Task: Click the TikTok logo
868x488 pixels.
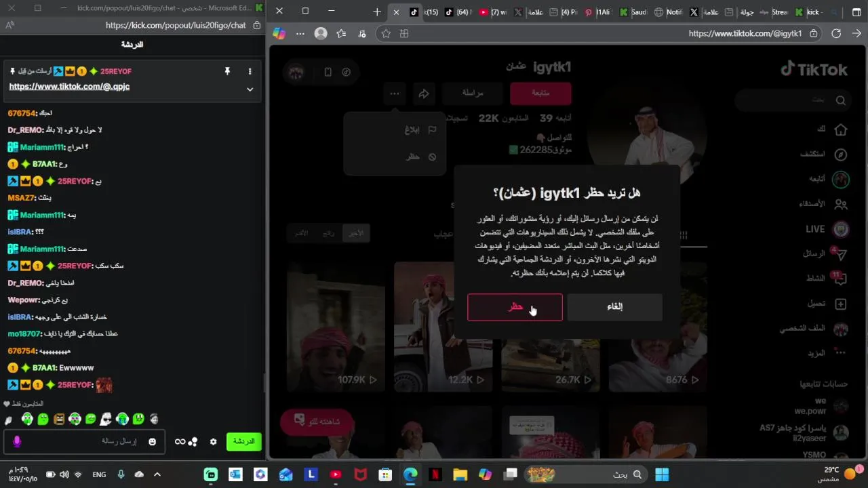Action: coord(814,69)
